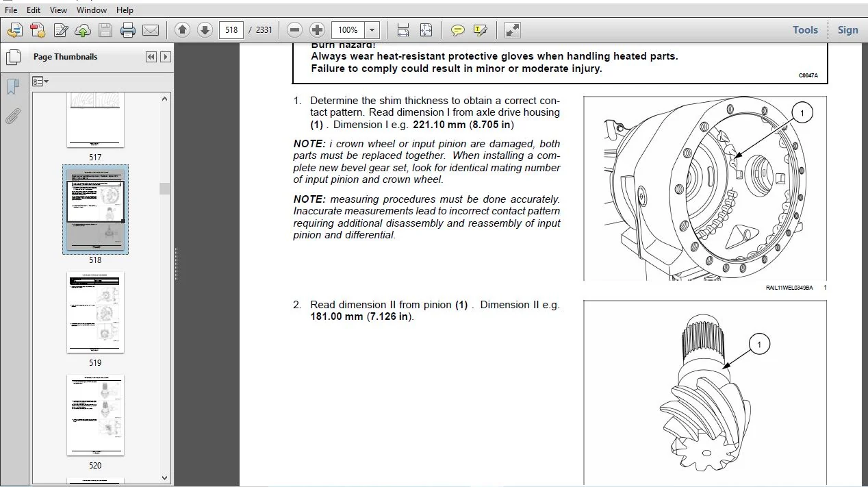The height and width of the screenshot is (487, 868).
Task: Open the Bookmarks panel icon
Action: [12, 87]
